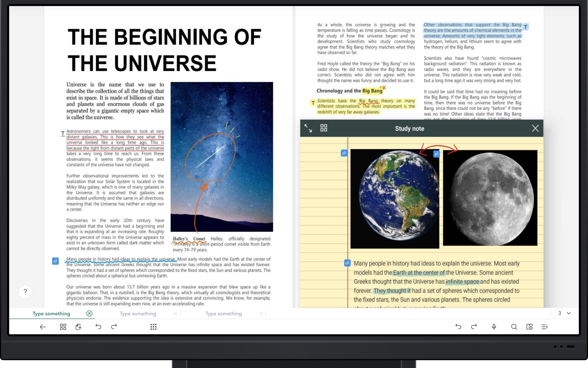Redo action on the left toolbar

pyautogui.click(x=114, y=327)
